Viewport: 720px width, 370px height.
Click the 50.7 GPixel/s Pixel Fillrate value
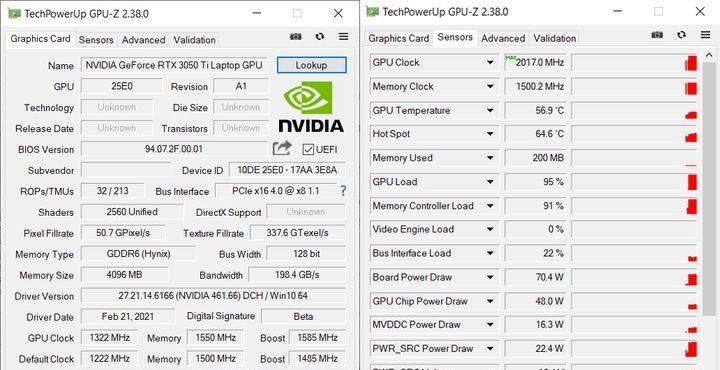(123, 233)
